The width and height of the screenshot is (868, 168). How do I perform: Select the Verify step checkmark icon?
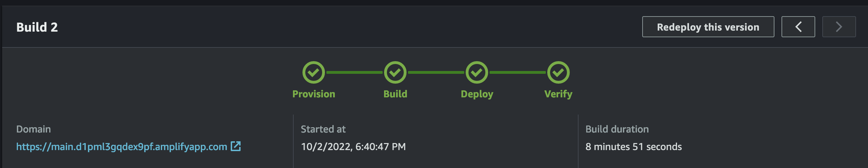pyautogui.click(x=558, y=72)
